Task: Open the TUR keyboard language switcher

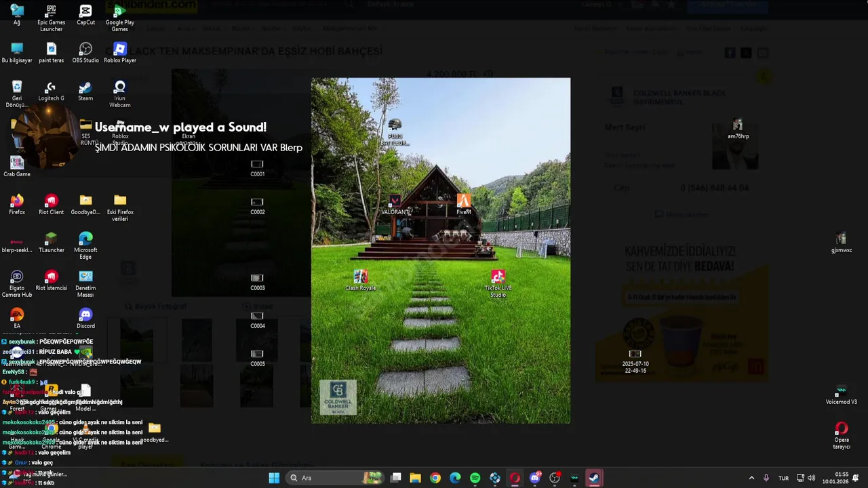Action: (783, 478)
